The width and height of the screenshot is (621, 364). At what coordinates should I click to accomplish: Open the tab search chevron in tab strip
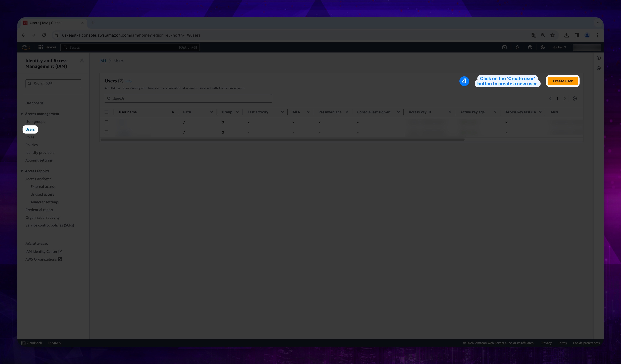[x=598, y=23]
